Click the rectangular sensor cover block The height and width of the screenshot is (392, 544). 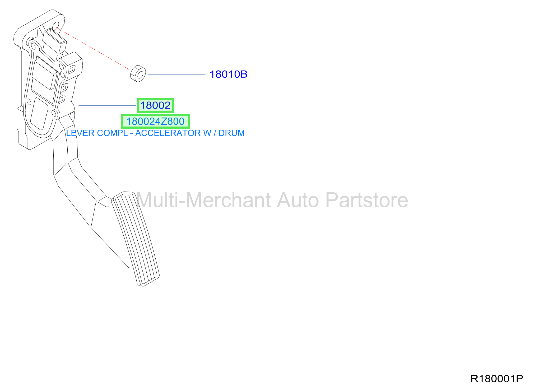(45, 74)
